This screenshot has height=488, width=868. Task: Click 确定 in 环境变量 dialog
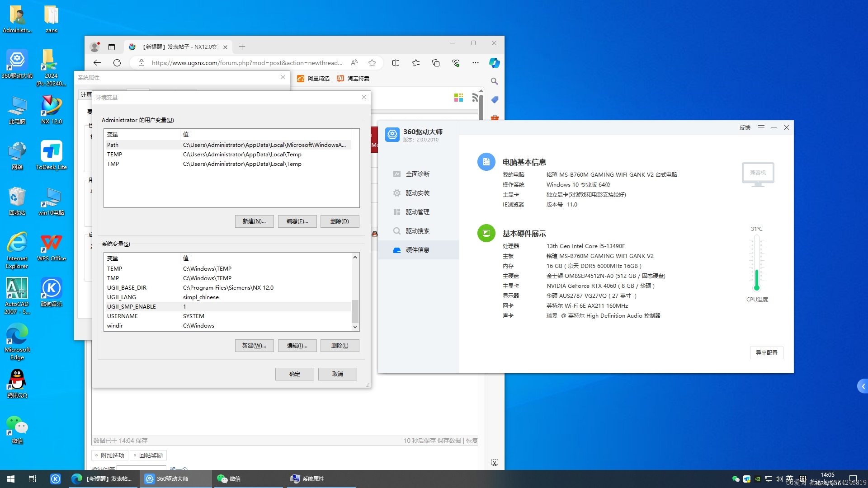click(295, 374)
